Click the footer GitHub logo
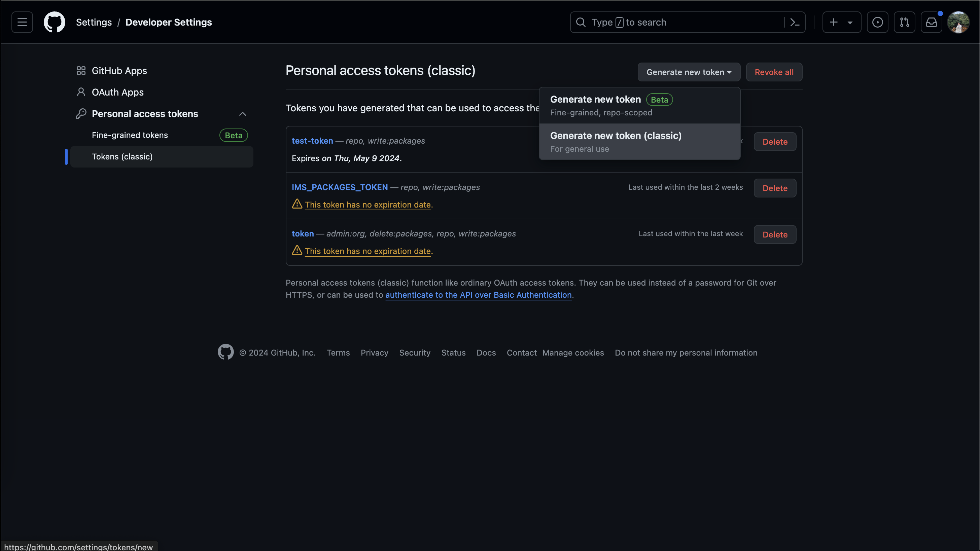Viewport: 980px width, 551px height. [225, 352]
